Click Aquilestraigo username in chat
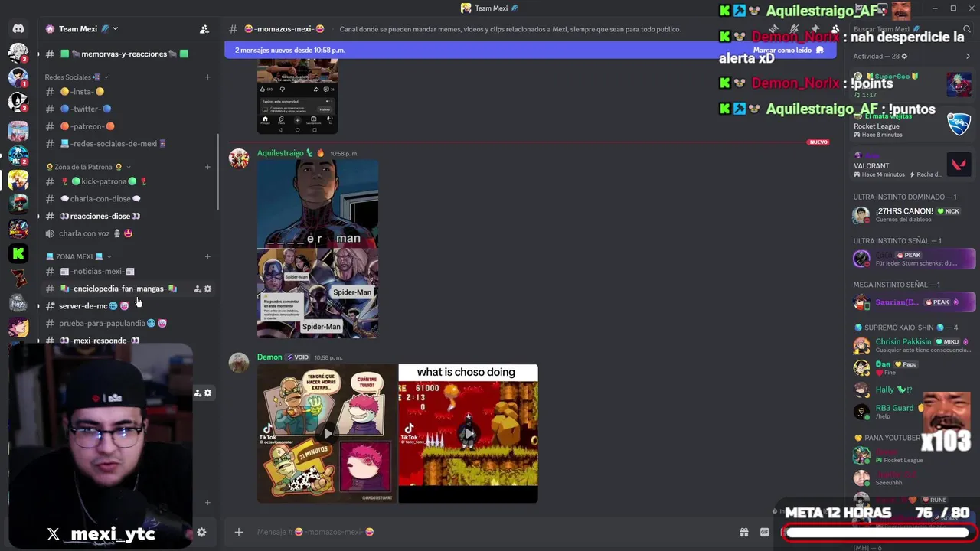 coord(280,153)
